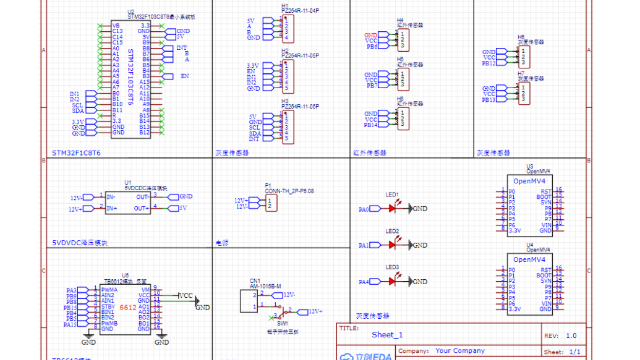
Task: Select the U1 5V DCDC module body
Action: pos(128,203)
